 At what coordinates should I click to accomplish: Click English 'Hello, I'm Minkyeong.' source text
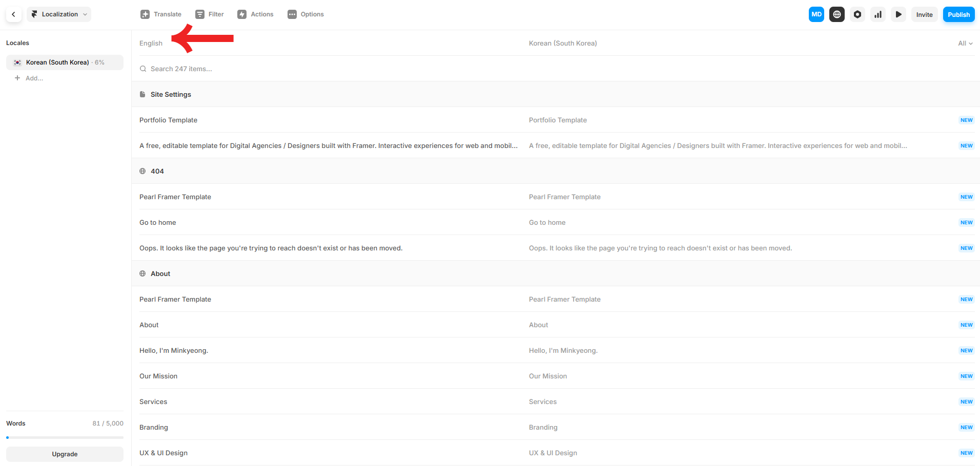point(173,350)
